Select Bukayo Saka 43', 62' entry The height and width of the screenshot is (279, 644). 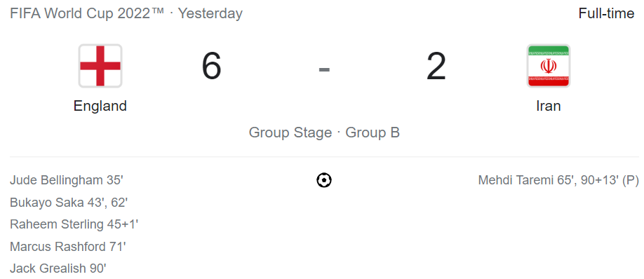[69, 203]
